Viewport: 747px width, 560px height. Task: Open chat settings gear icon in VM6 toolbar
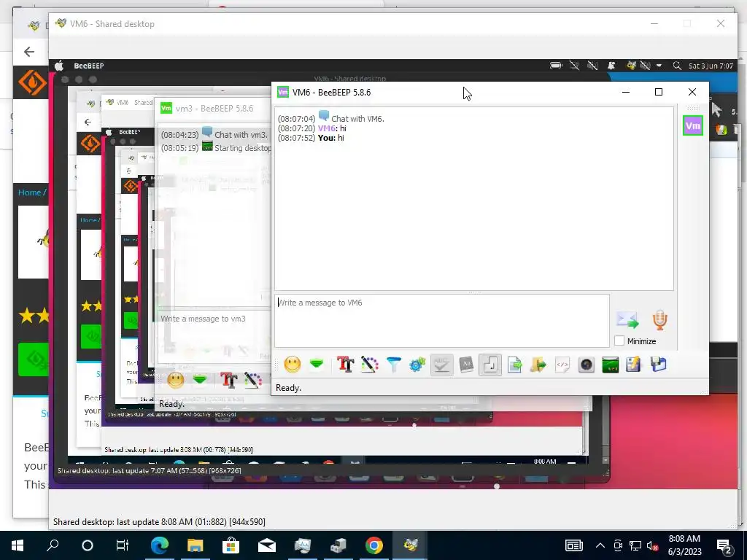(x=417, y=365)
